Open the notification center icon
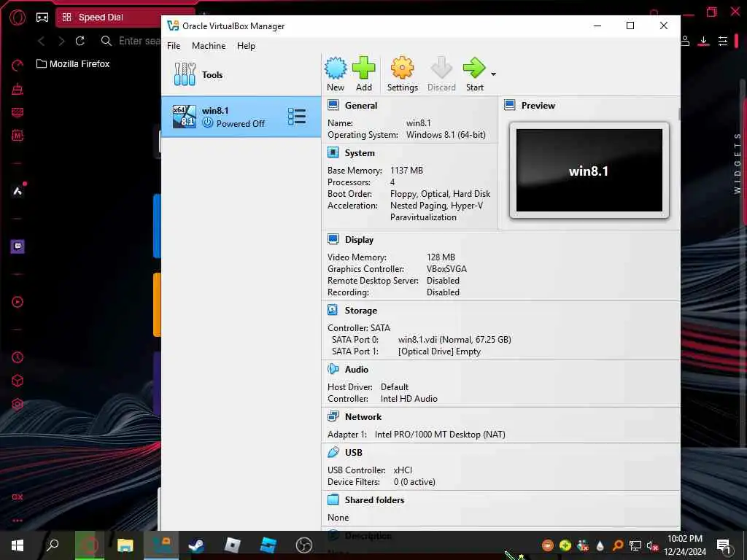747x560 pixels. [723, 545]
